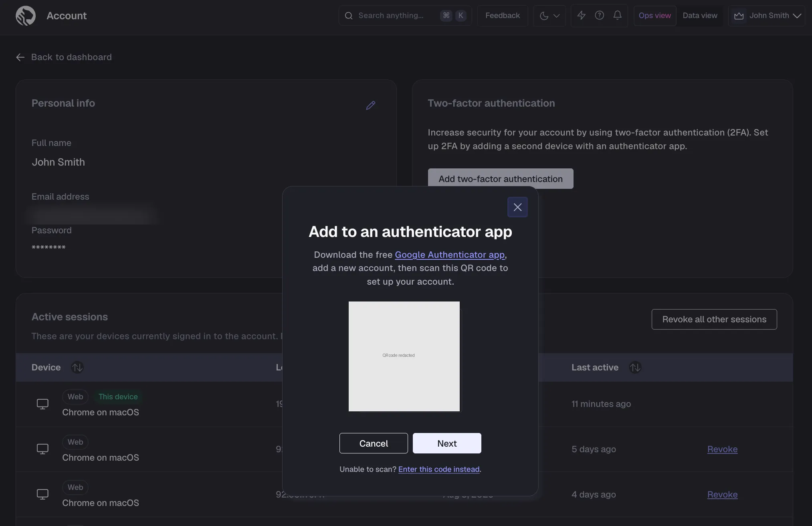The width and height of the screenshot is (812, 526).
Task: Click Web badge in 4 days ago row
Action: coord(75,487)
